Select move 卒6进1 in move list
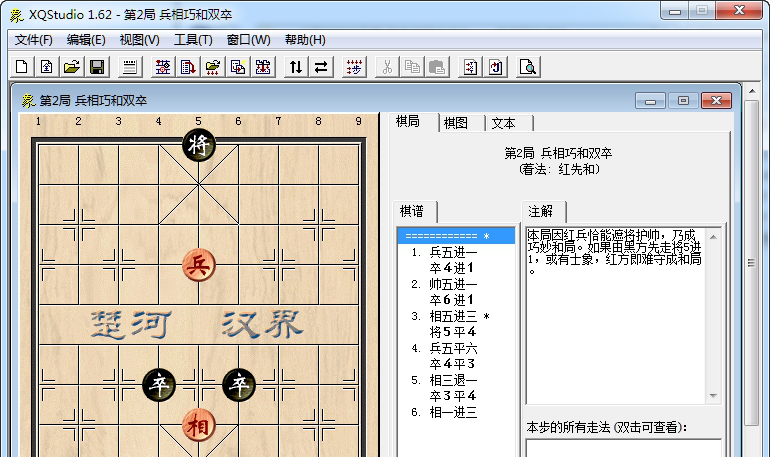This screenshot has height=475, width=770. point(452,300)
